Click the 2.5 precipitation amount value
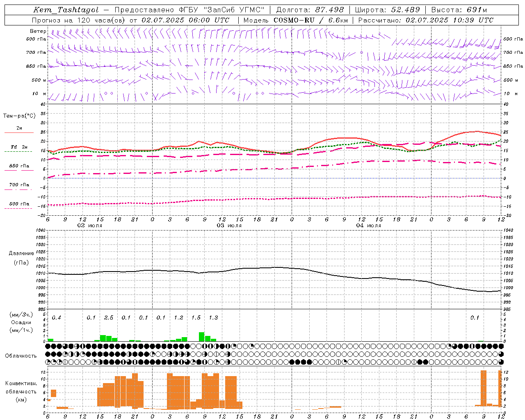This screenshot has width=525, height=420. point(109,318)
